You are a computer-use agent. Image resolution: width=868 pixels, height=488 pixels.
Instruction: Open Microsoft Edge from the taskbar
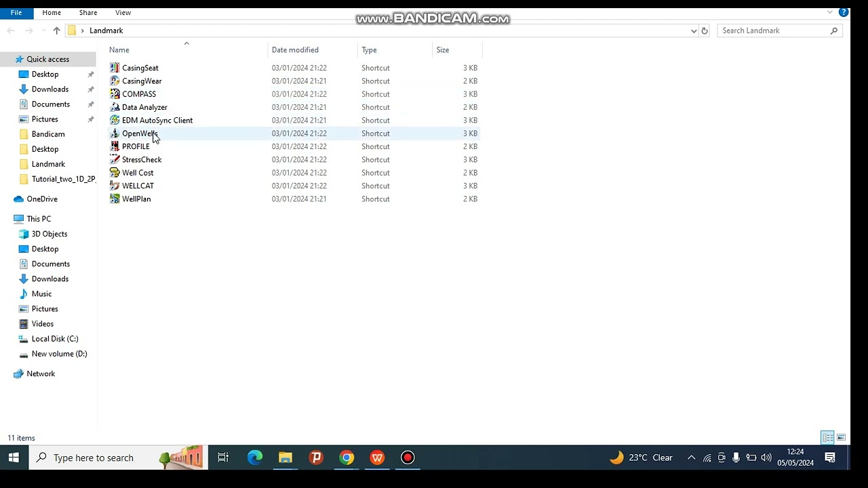click(255, 457)
